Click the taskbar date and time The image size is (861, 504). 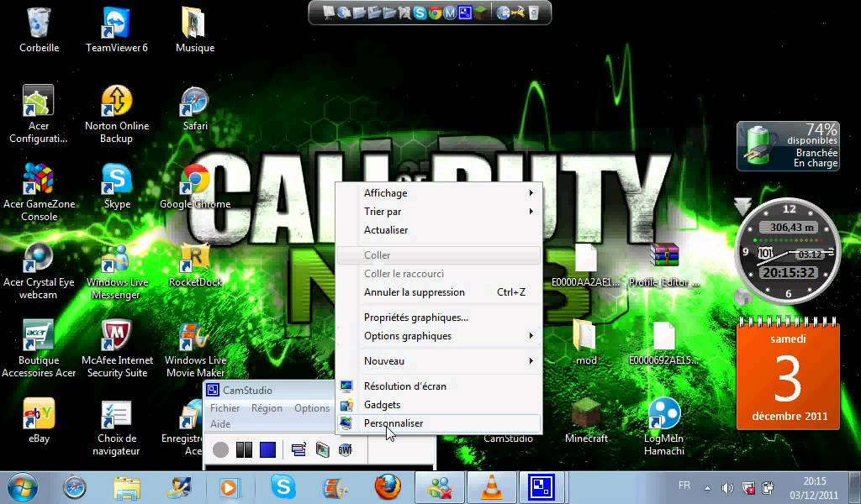[x=814, y=487]
